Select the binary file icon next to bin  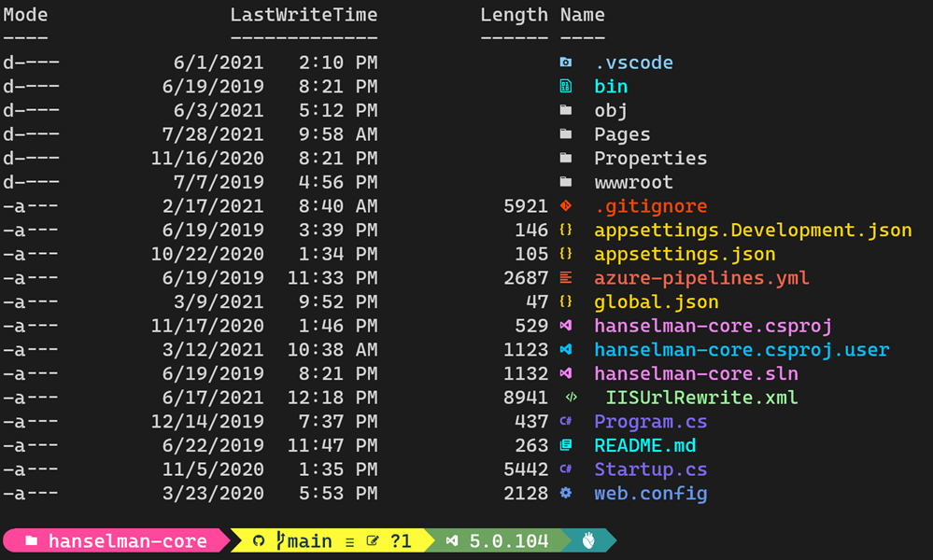point(568,86)
